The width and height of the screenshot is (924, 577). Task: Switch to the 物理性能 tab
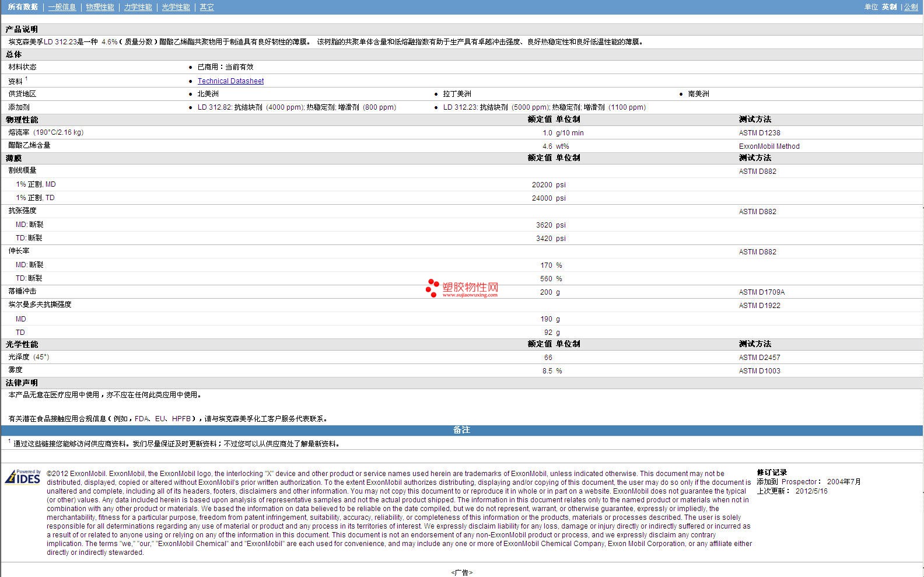(x=100, y=7)
